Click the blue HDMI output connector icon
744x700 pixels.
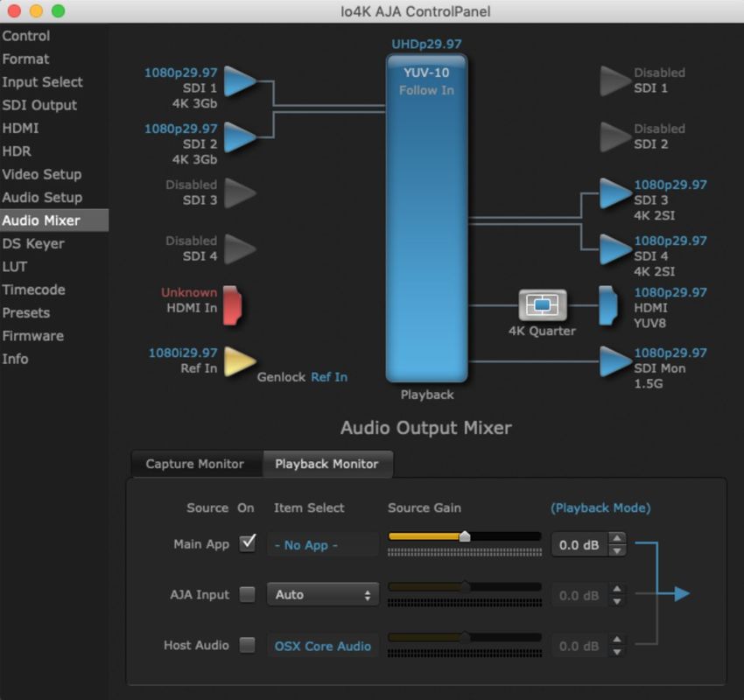[607, 305]
